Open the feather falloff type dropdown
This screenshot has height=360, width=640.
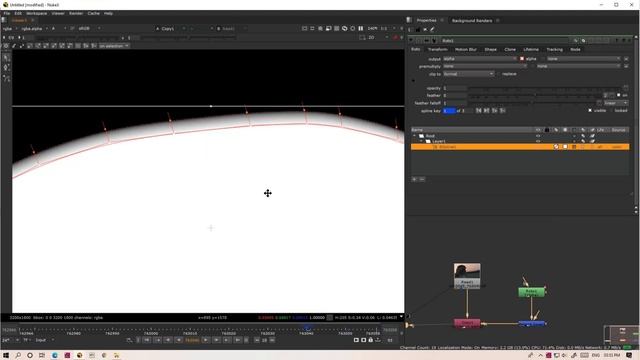point(616,103)
